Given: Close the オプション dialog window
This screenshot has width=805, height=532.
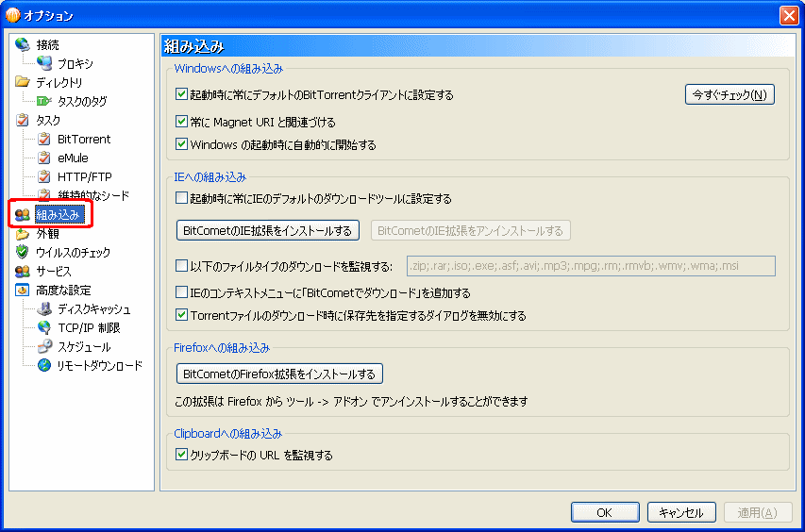Looking at the screenshot, I should [x=789, y=15].
